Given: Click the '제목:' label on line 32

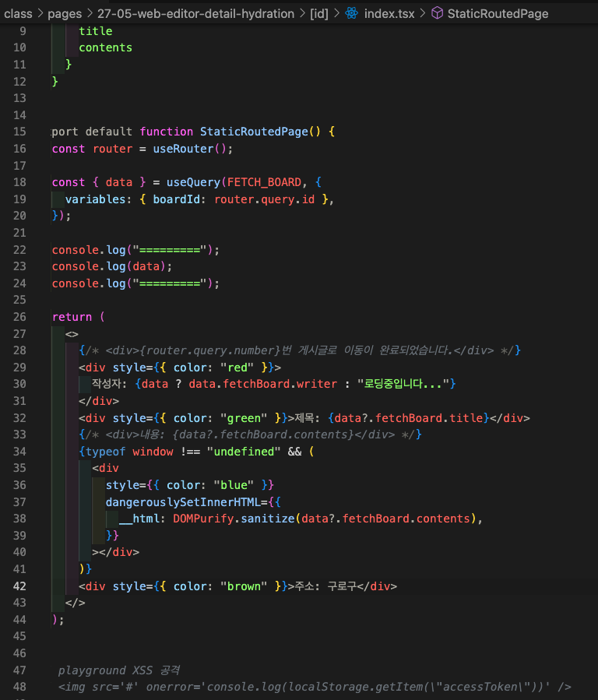Looking at the screenshot, I should coord(307,418).
